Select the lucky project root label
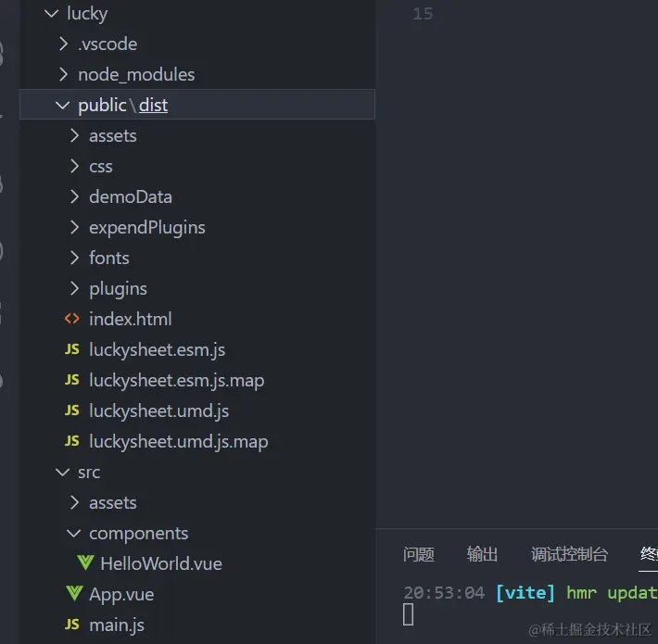658x644 pixels. pyautogui.click(x=87, y=14)
